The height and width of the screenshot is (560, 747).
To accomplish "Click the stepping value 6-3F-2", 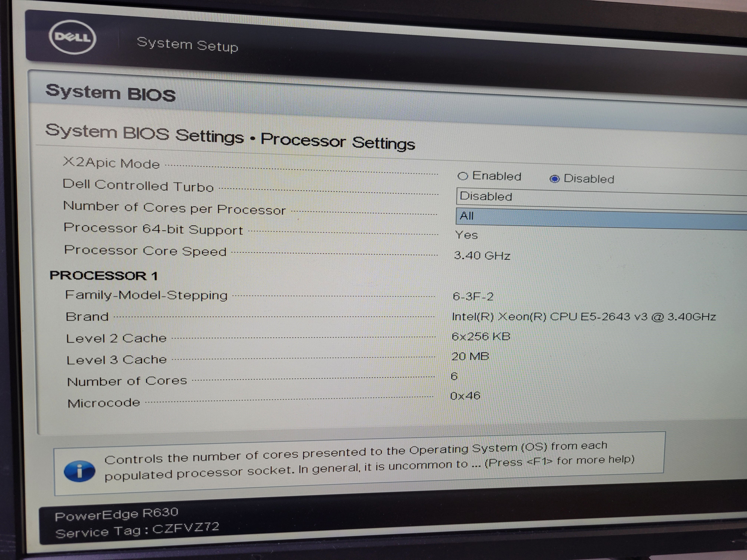I will tap(473, 296).
